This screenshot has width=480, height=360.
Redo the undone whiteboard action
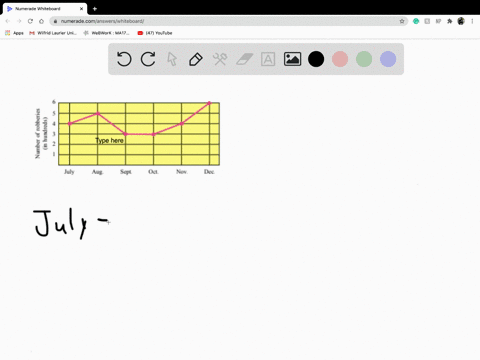click(148, 59)
